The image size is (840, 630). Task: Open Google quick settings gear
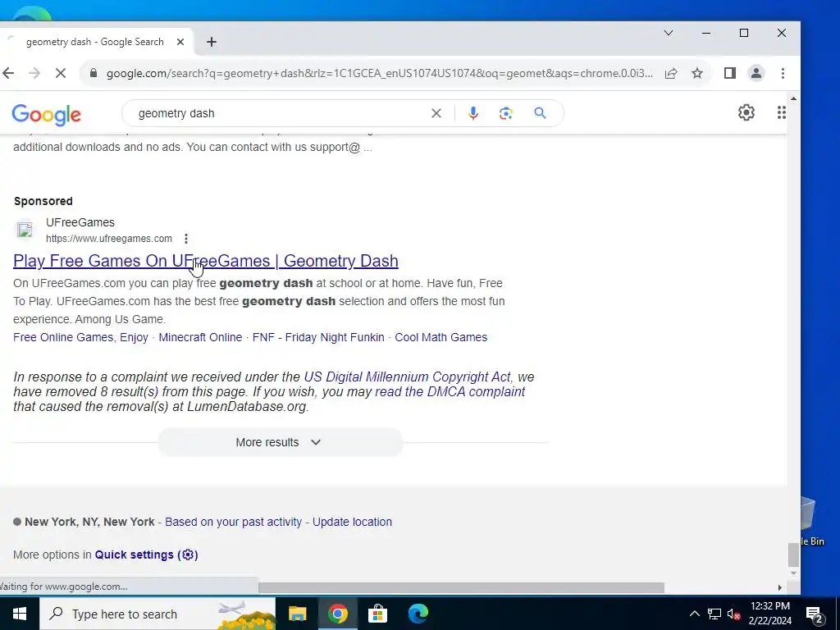[x=746, y=112]
